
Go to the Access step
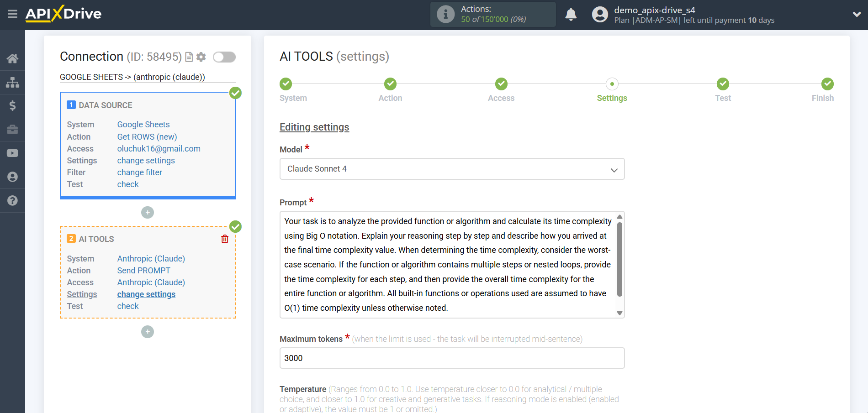(x=501, y=84)
